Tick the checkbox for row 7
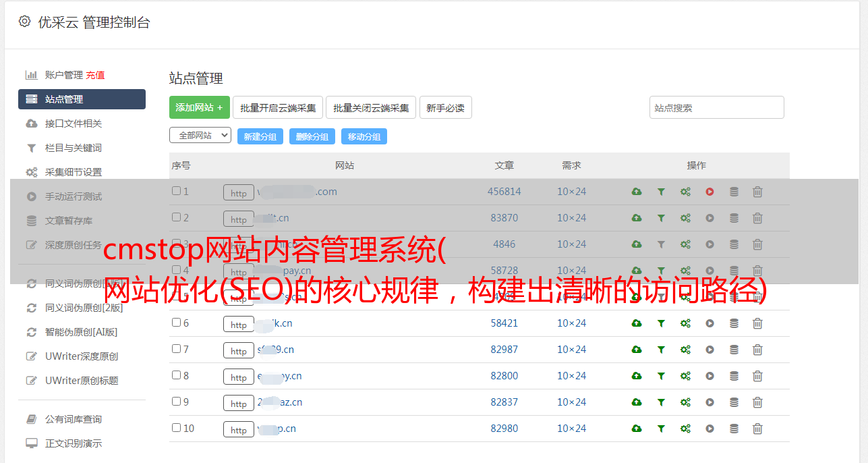The height and width of the screenshot is (463, 868). point(176,349)
